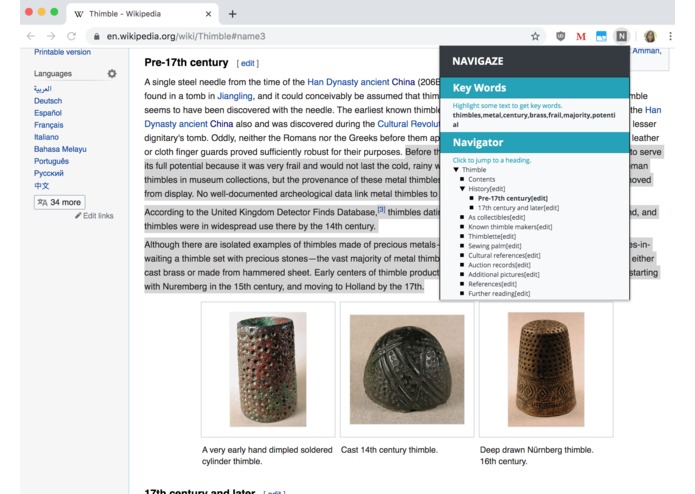This screenshot has width=695, height=494.
Task: Open language settings gear icon
Action: coord(112,74)
